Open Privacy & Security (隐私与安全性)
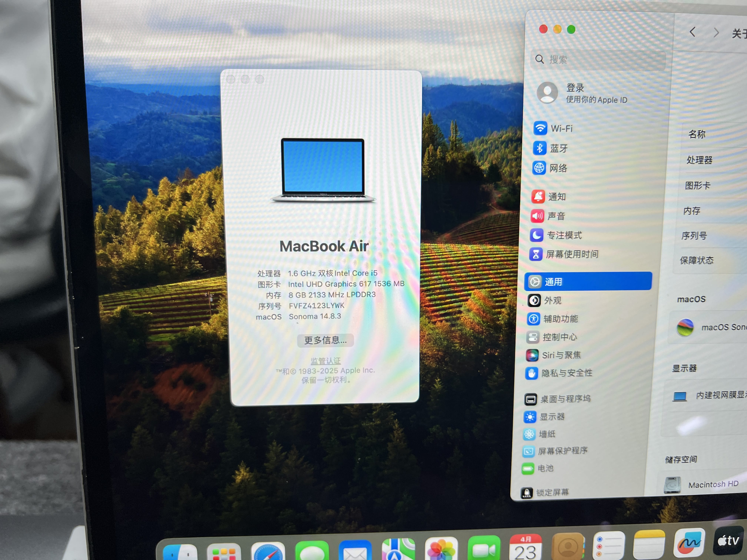This screenshot has width=747, height=560. click(x=559, y=373)
